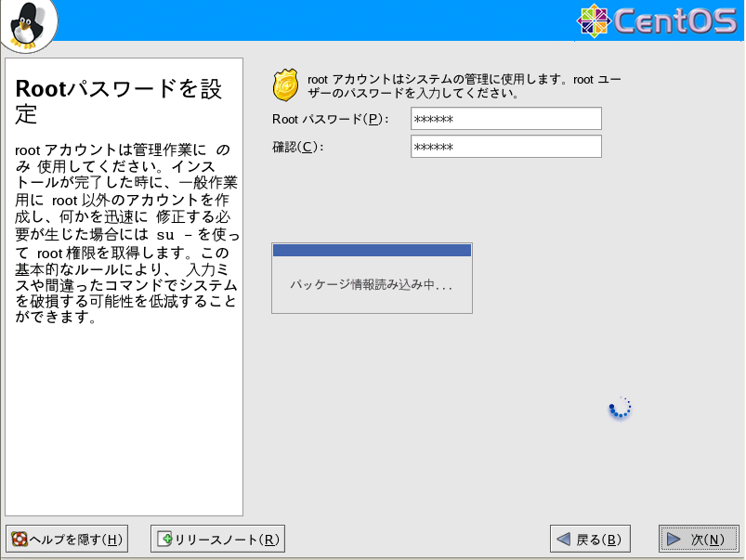Click the gold security badge icon
Image resolution: width=746 pixels, height=560 pixels.
[285, 85]
